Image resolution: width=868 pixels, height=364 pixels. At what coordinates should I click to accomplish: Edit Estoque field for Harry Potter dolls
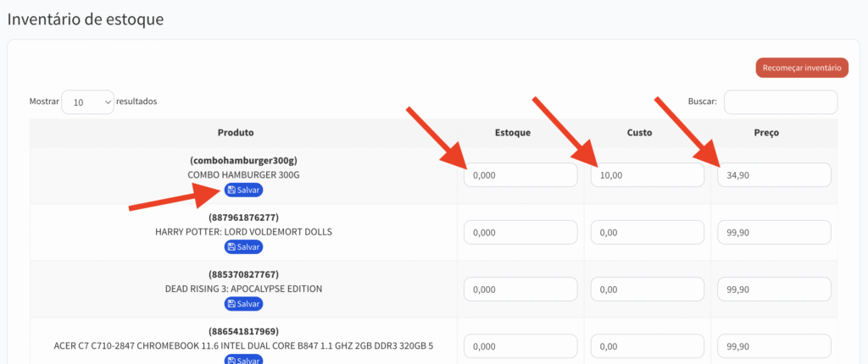pyautogui.click(x=520, y=232)
